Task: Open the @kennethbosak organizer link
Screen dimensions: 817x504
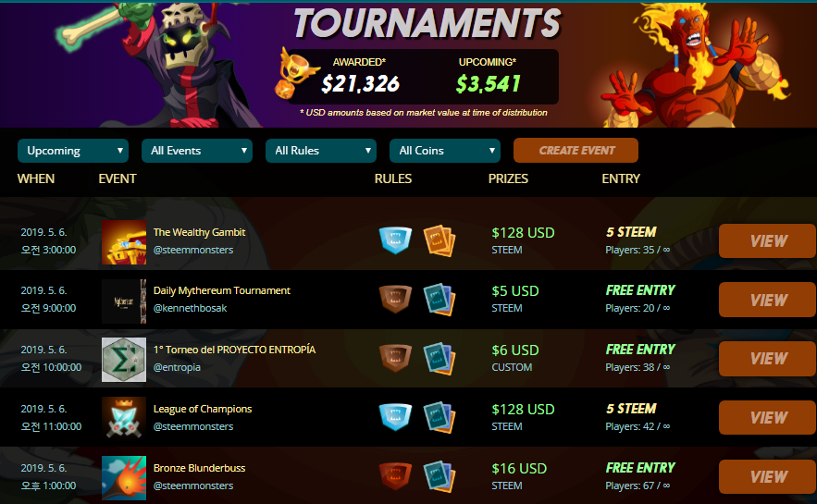Action: pos(190,308)
